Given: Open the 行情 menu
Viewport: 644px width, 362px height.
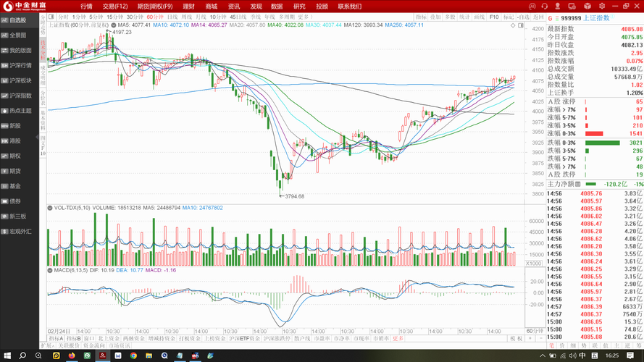Looking at the screenshot, I should pyautogui.click(x=86, y=7).
